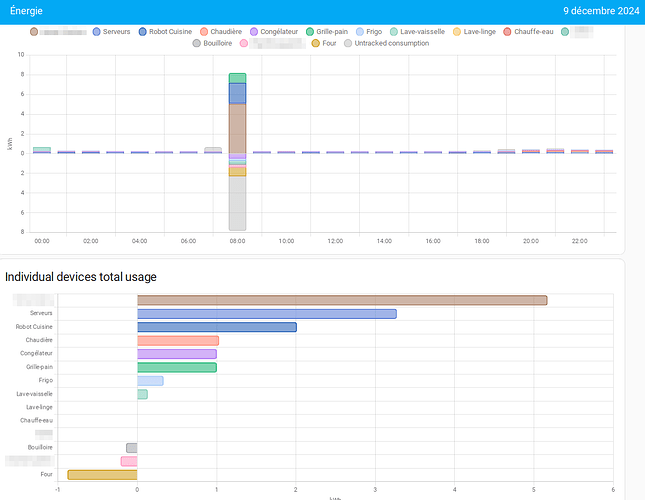The width and height of the screenshot is (645, 500).
Task: Click the 12:00 x-axis label
Action: [x=335, y=241]
